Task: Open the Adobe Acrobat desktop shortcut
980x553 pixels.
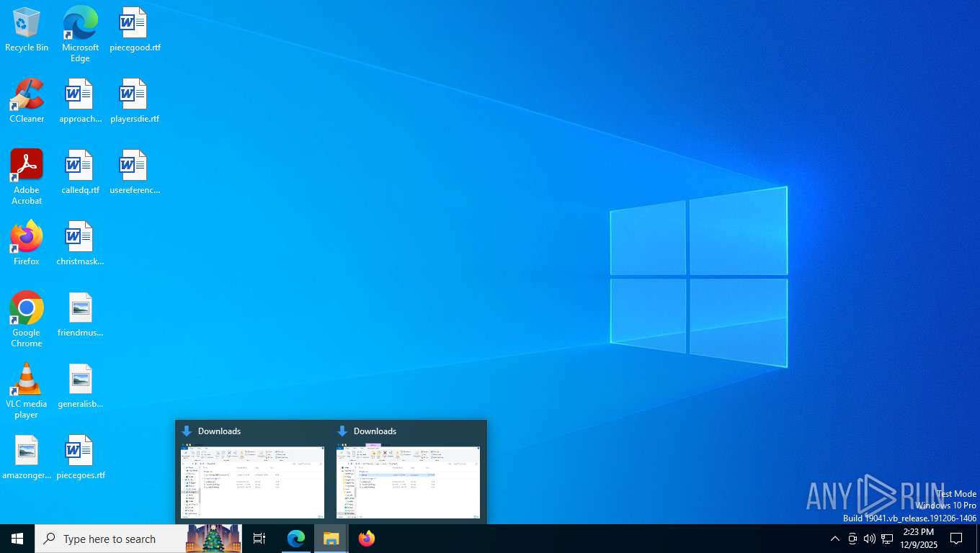Action: point(27,177)
